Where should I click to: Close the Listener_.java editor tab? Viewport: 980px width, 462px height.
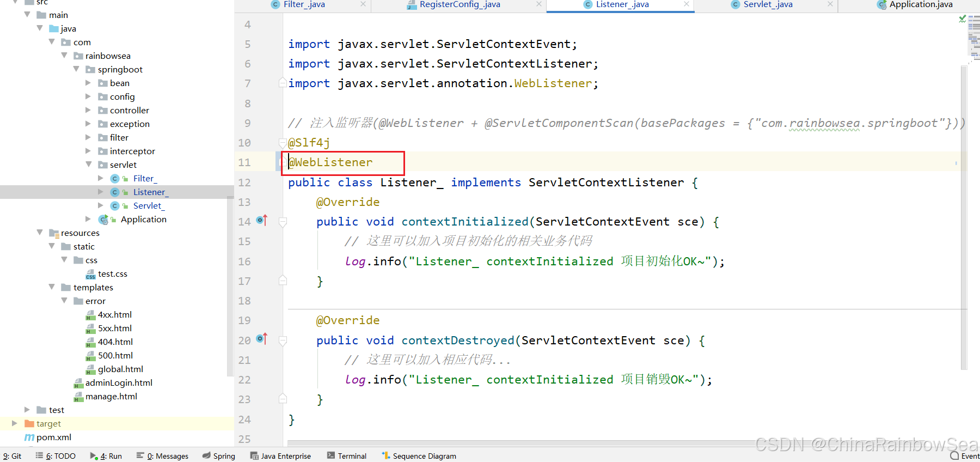click(x=687, y=4)
